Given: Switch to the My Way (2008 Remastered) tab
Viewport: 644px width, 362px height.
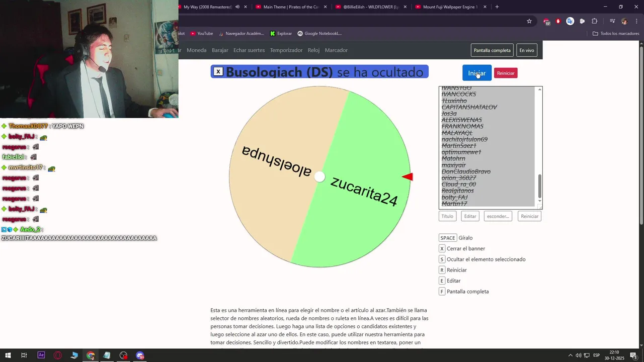Looking at the screenshot, I should click(208, 7).
